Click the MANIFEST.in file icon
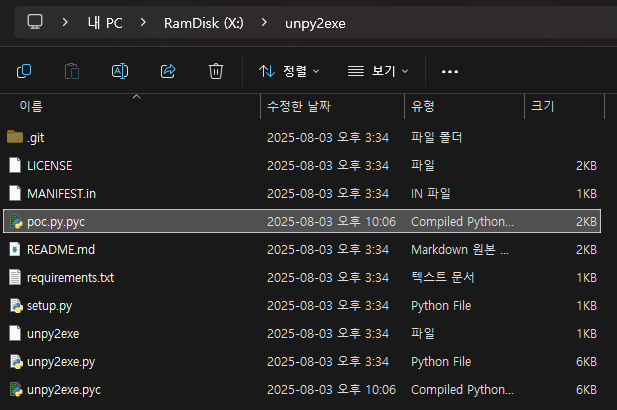Image resolution: width=617 pixels, height=410 pixels. (15, 193)
